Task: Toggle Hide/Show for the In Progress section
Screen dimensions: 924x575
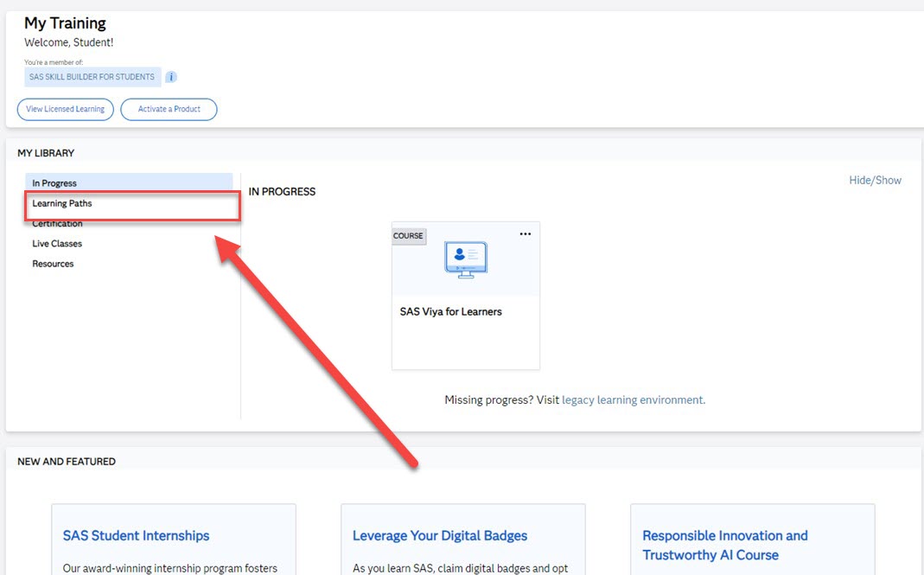Action: pos(875,180)
